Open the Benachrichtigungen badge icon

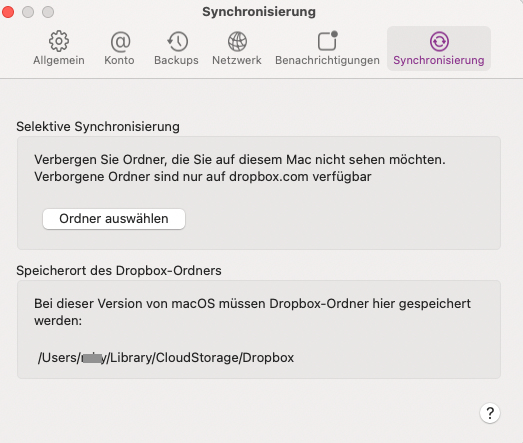click(x=328, y=41)
